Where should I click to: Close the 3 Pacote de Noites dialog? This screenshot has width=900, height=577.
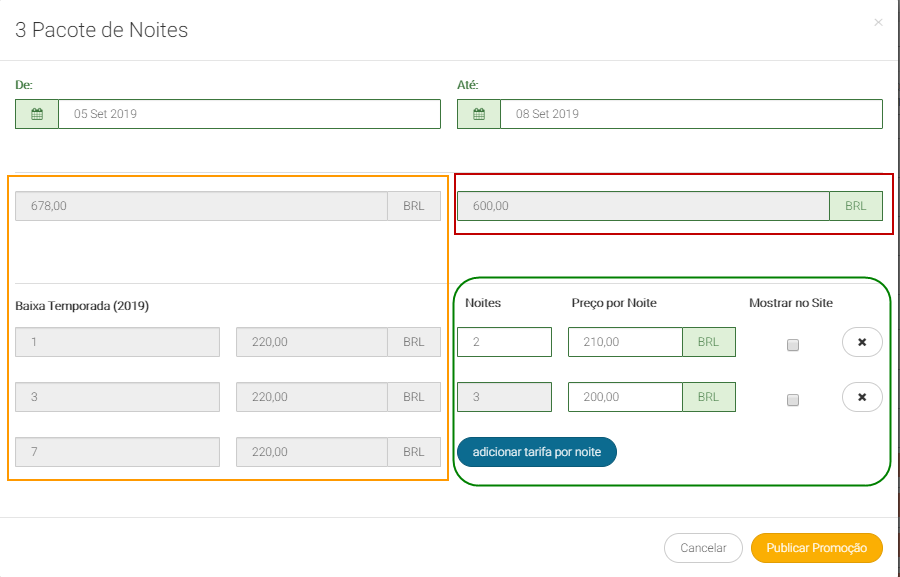tap(878, 22)
